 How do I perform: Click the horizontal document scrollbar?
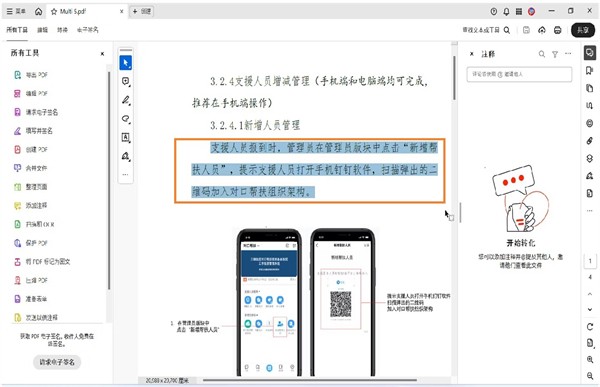pos(309,380)
